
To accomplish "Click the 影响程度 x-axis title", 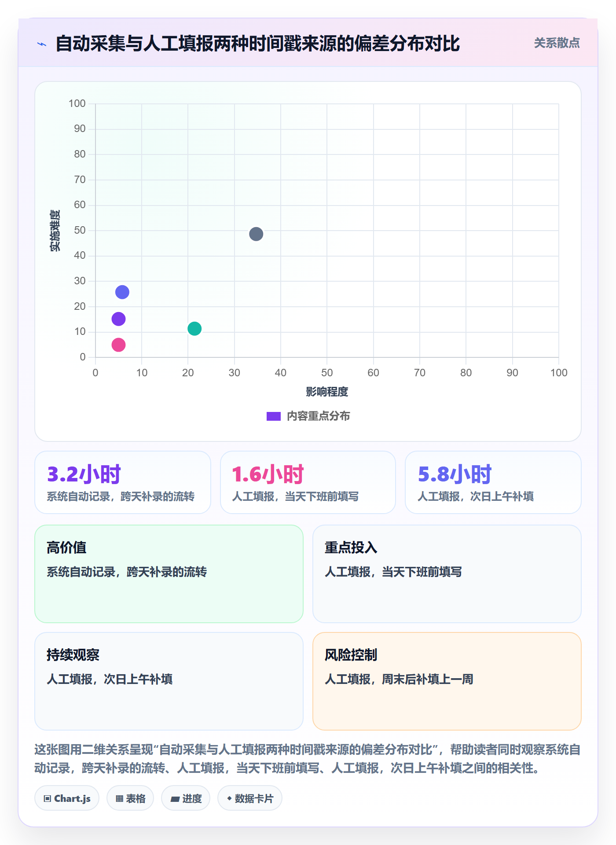I will pos(327,392).
